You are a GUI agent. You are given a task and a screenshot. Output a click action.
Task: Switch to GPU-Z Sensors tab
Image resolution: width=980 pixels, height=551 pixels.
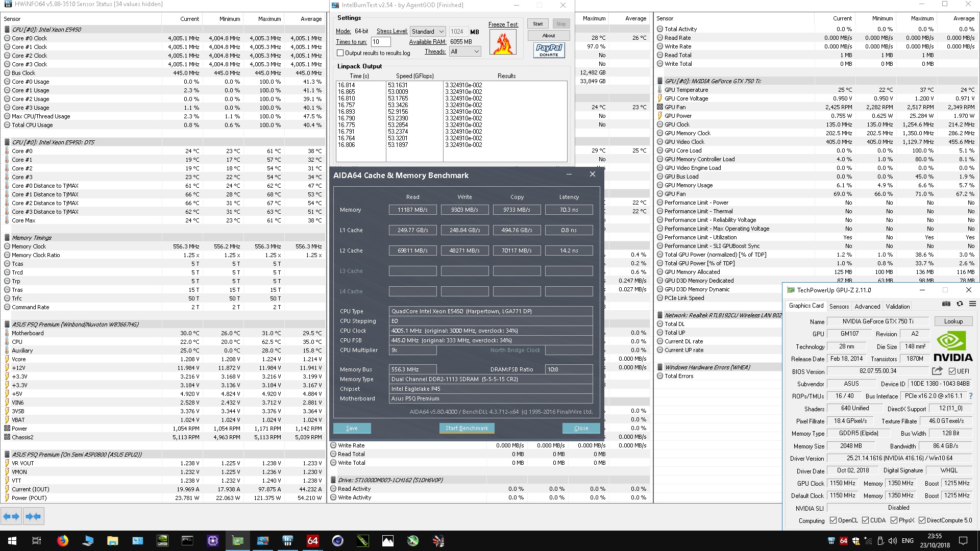coord(839,307)
